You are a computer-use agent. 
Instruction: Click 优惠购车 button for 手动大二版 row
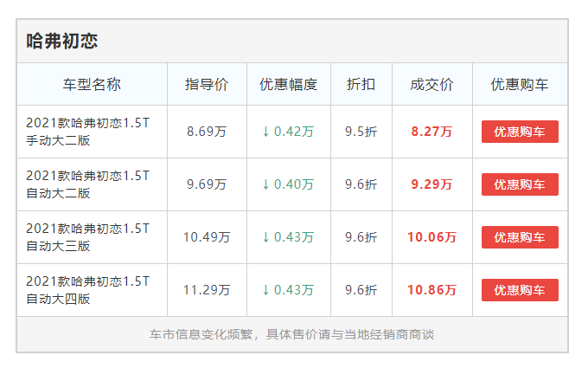tap(520, 132)
